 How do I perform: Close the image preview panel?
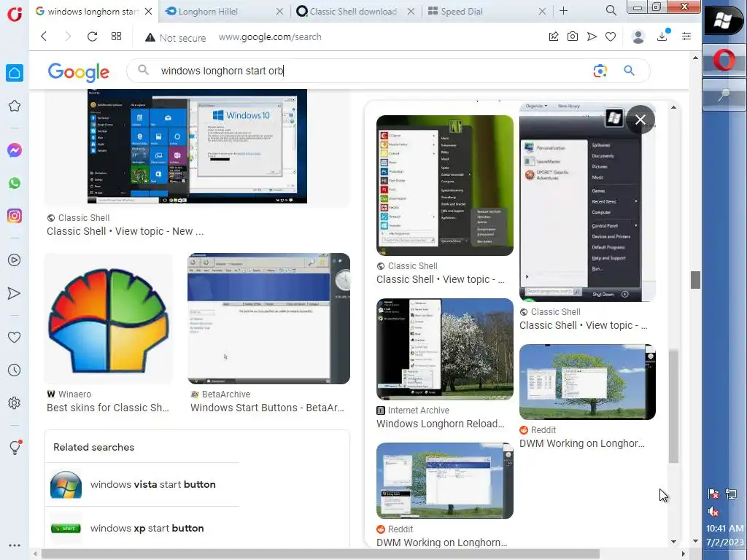640,120
